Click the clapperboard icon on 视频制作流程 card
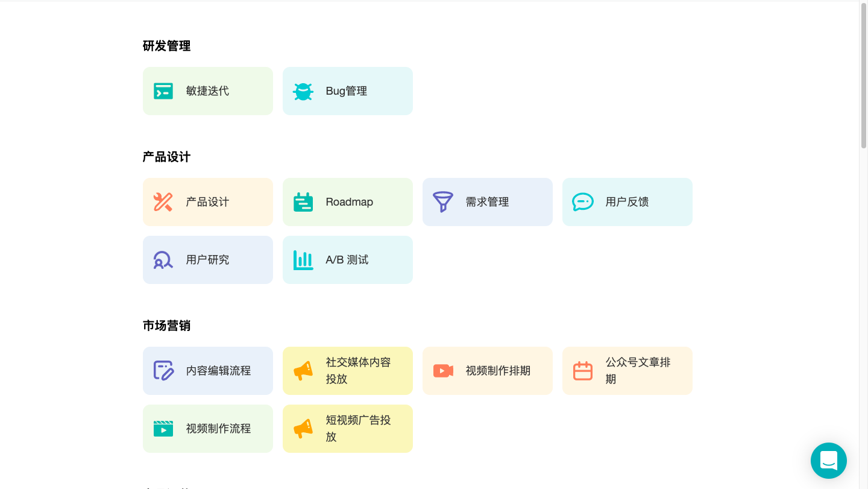 pos(163,429)
